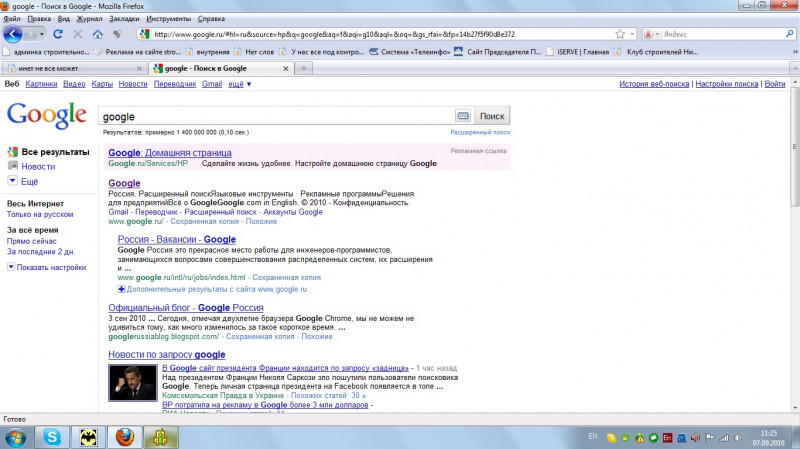The image size is (800, 449).
Task: Open the Журнал menu
Action: [89, 18]
